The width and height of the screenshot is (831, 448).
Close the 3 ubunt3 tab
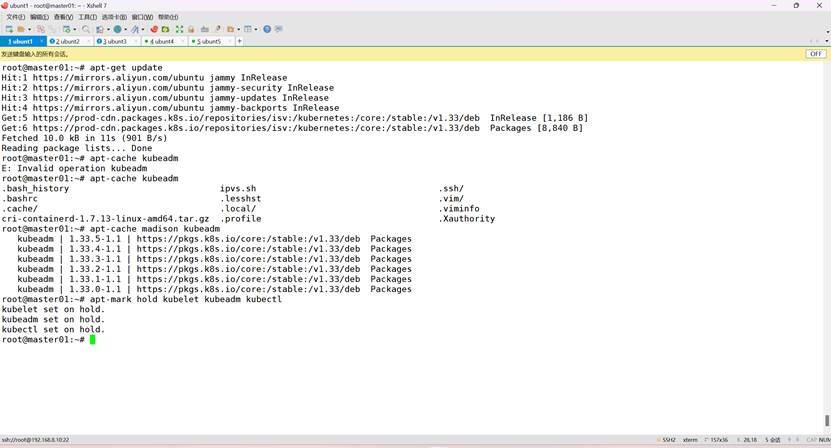136,41
